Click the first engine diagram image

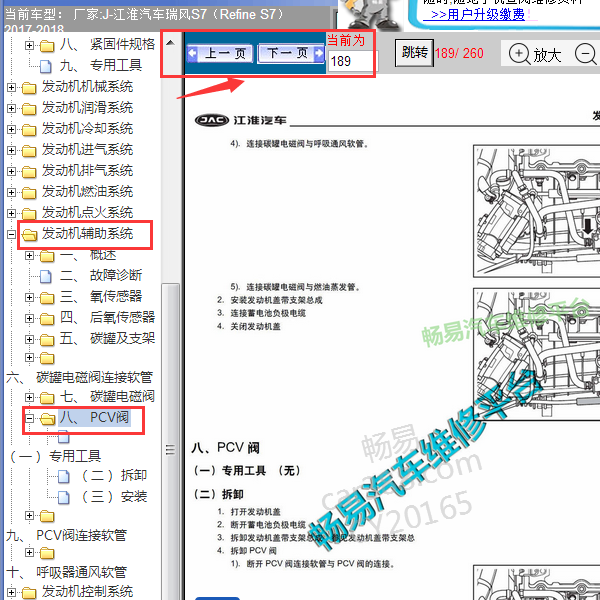pyautogui.click(x=536, y=211)
